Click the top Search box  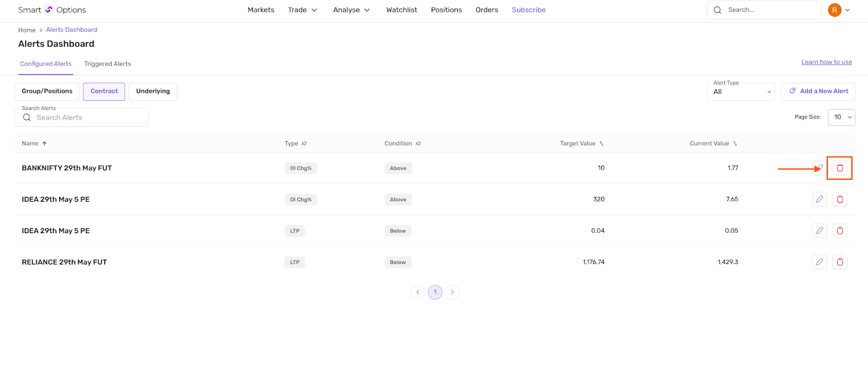(764, 10)
